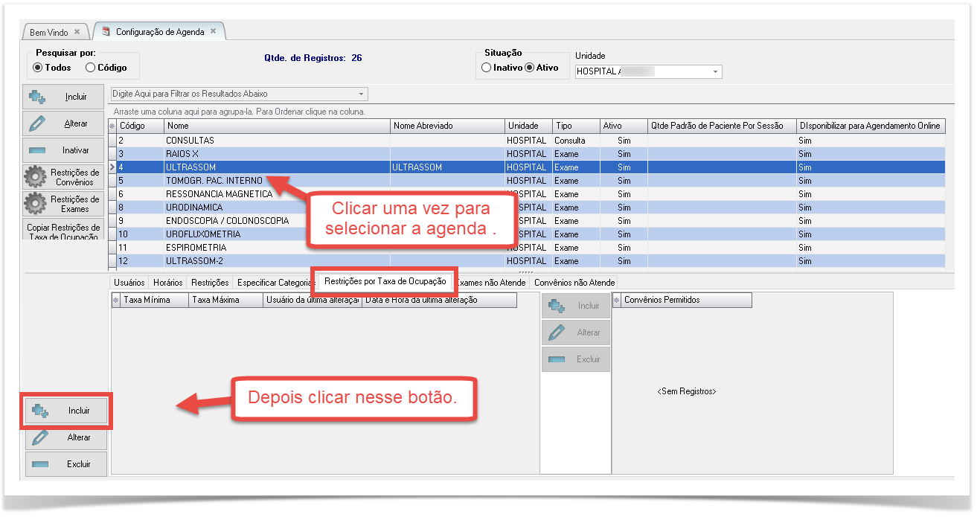Select the Código search radio button
This screenshot has width=980, height=517.
coord(90,68)
